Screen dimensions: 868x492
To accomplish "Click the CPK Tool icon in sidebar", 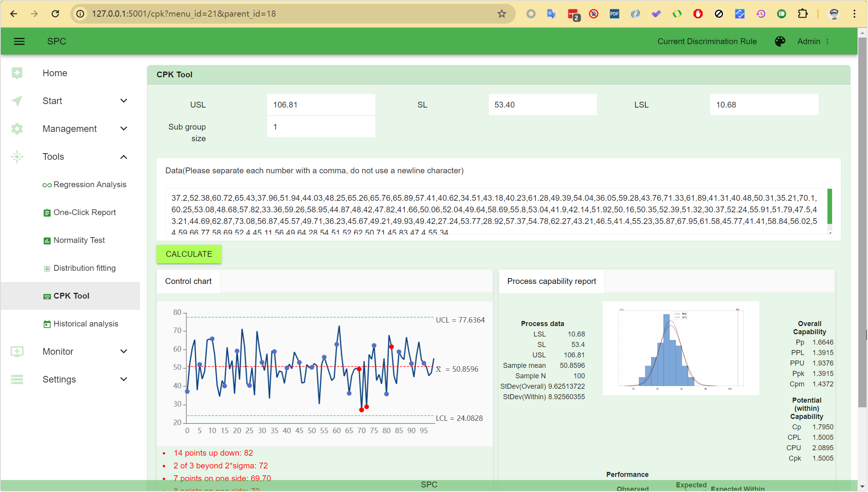I will pyautogui.click(x=46, y=296).
